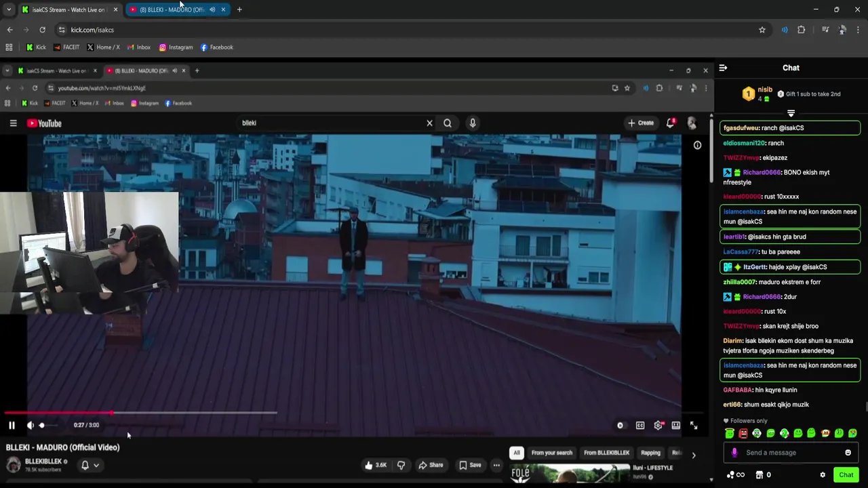Screen dimensions: 868x488
Task: Toggle theater mode in YouTube player
Action: click(676, 426)
